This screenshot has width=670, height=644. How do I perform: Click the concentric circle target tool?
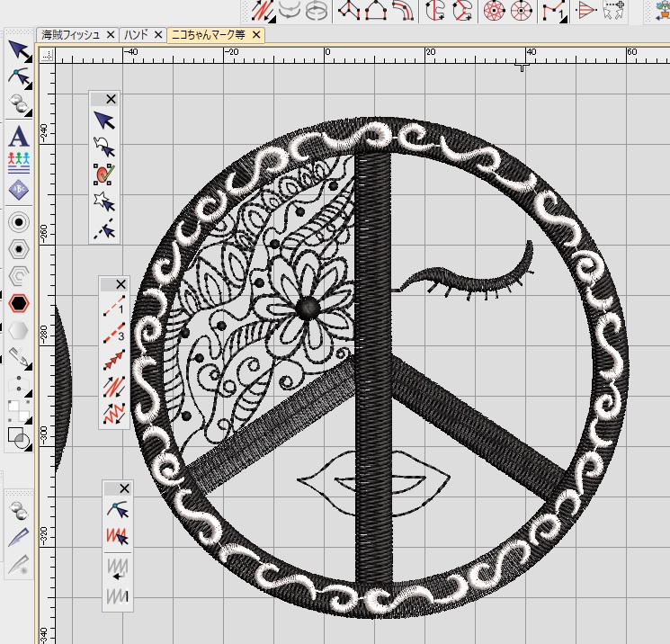coord(18,222)
